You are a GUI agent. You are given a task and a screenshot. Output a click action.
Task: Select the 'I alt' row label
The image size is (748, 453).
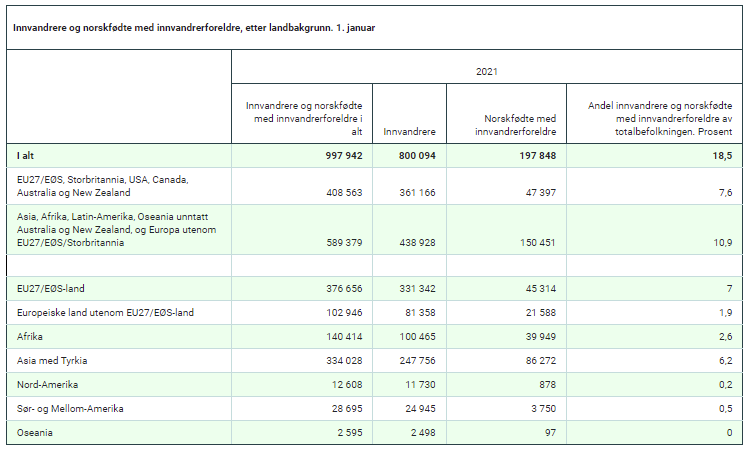pos(26,156)
